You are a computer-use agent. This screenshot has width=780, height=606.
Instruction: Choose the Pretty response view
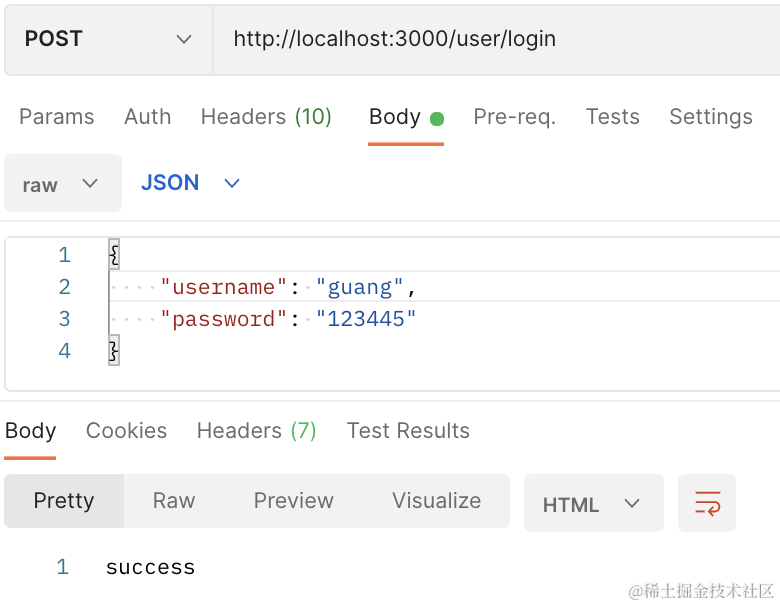tap(64, 501)
